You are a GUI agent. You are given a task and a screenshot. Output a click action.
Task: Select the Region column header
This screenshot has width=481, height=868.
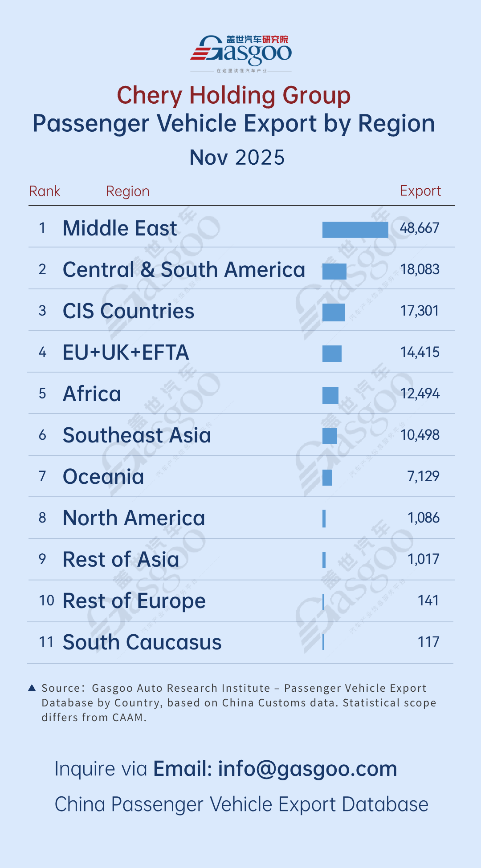point(127,191)
